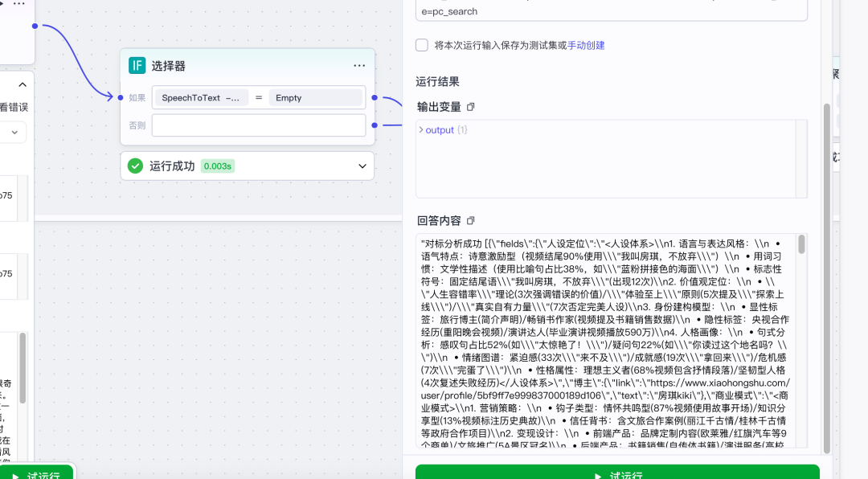Enable saving run input as test set
The image size is (868, 479).
point(422,45)
